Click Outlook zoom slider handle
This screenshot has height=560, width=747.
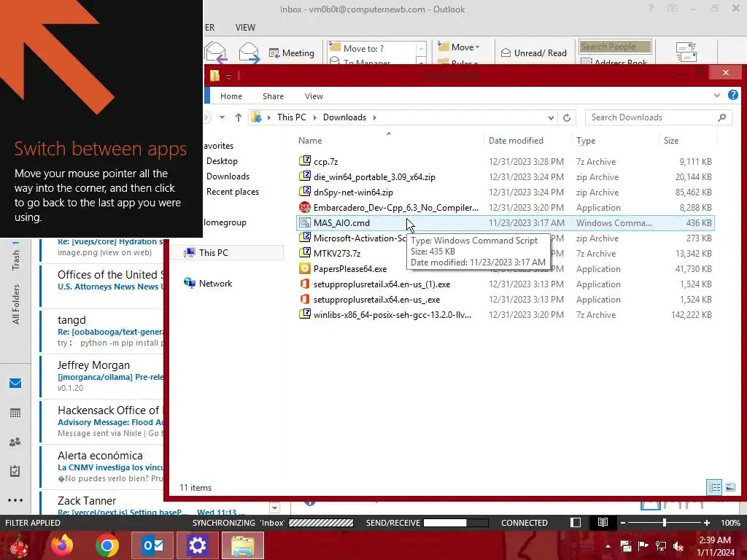[664, 522]
